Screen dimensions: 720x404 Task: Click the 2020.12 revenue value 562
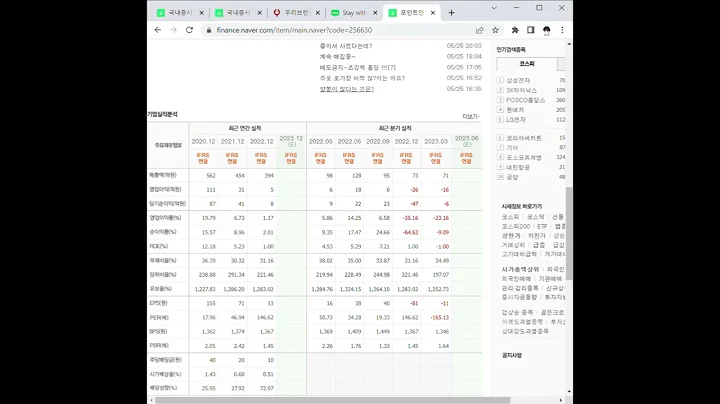pos(211,176)
